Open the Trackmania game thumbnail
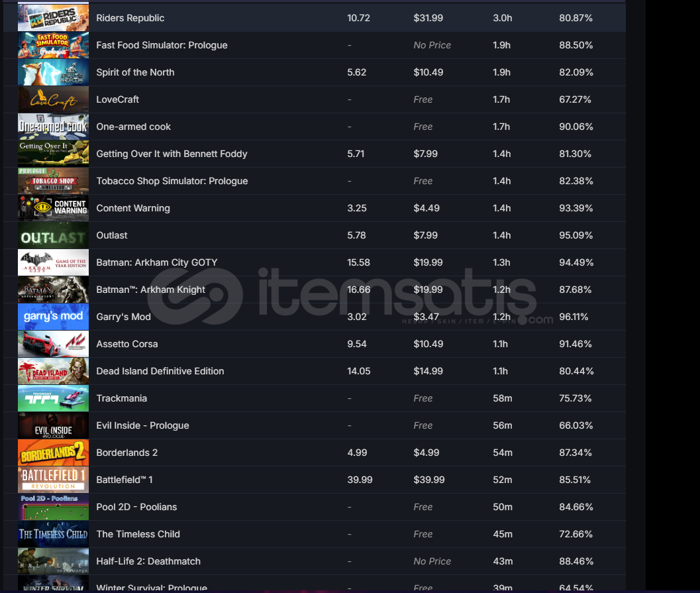The height and width of the screenshot is (593, 700). [53, 398]
